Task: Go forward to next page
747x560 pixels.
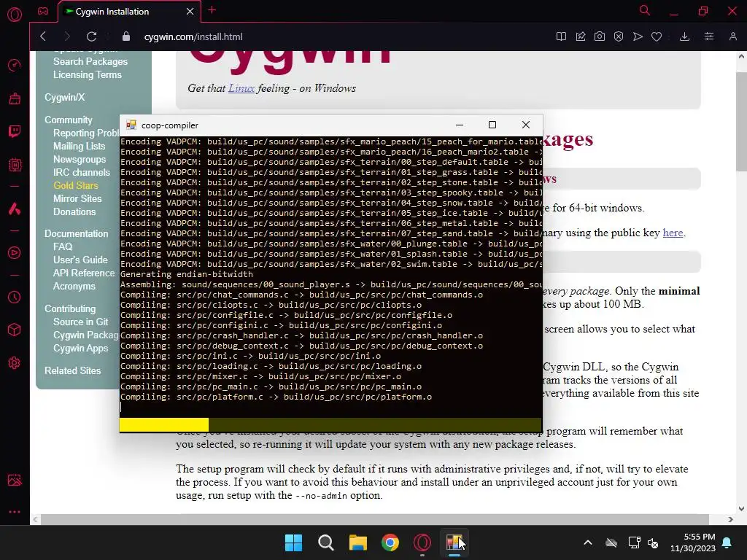Action: click(67, 36)
